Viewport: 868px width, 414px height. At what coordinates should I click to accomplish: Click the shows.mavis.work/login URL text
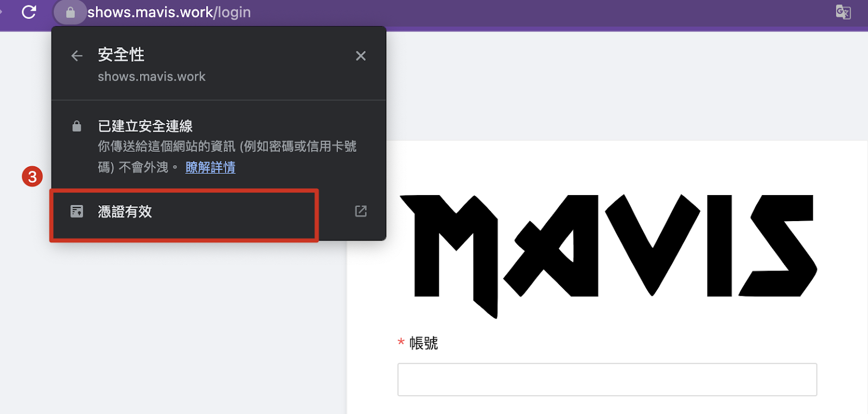pyautogui.click(x=169, y=12)
